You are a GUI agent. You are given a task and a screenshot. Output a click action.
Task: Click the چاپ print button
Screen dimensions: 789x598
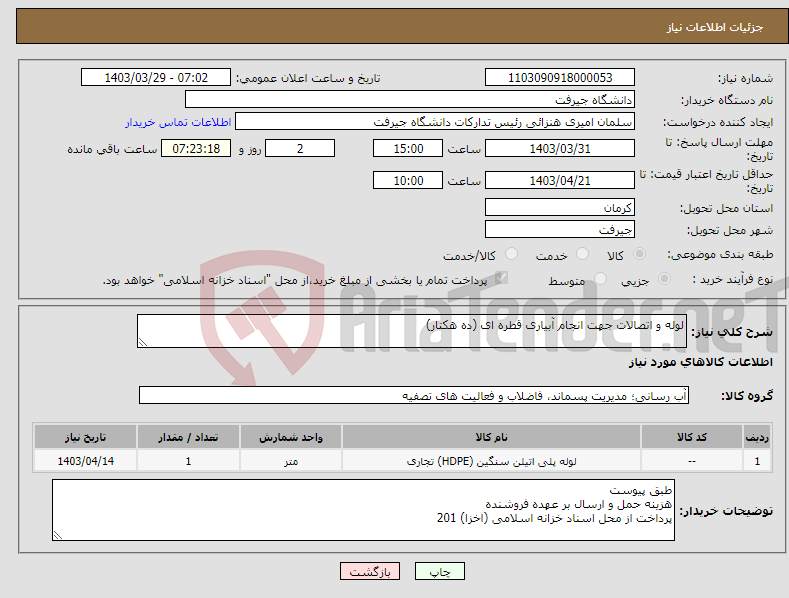coord(440,571)
